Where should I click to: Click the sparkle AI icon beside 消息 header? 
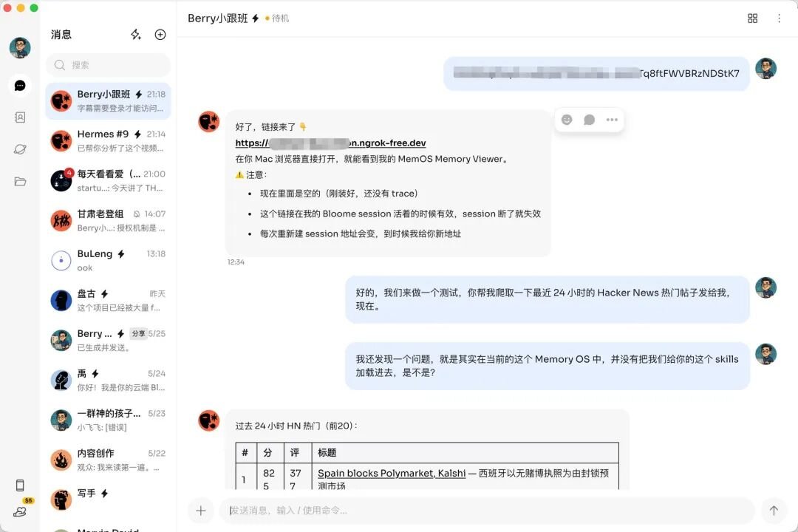pyautogui.click(x=136, y=35)
